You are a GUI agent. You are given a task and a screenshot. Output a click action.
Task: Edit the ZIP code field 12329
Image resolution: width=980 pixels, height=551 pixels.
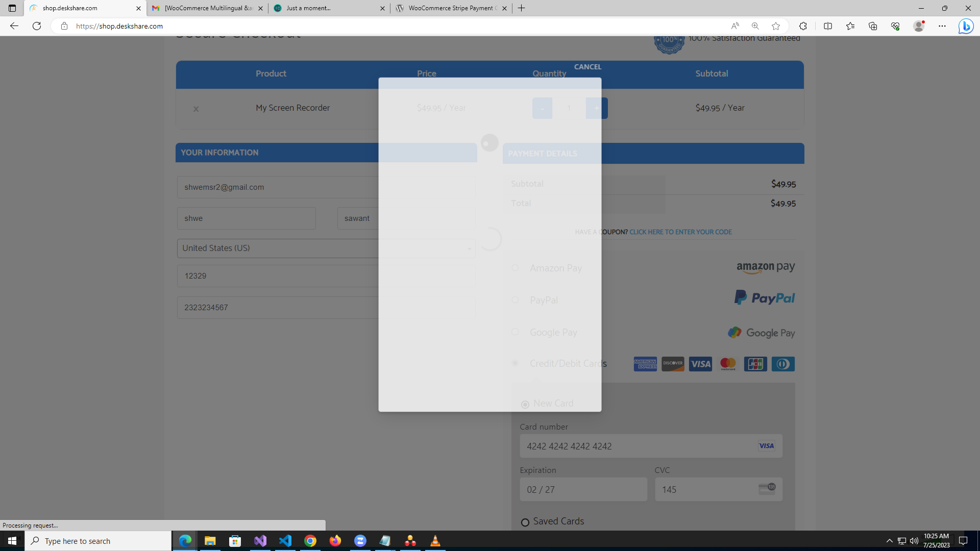click(326, 276)
